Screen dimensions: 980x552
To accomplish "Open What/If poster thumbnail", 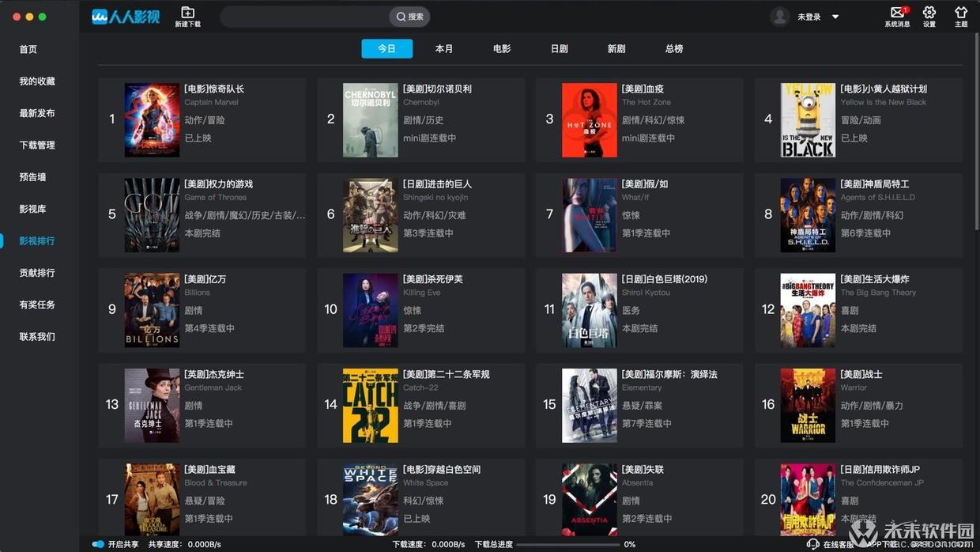I will tap(590, 215).
